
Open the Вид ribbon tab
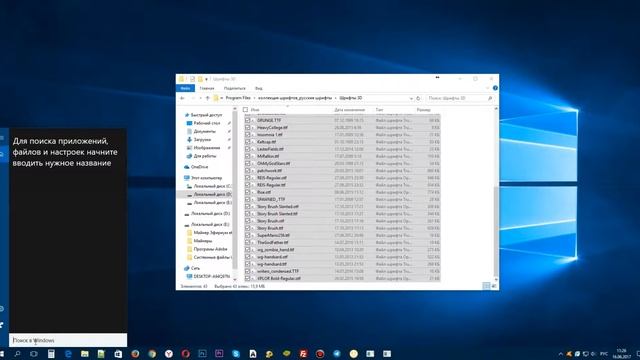click(259, 88)
